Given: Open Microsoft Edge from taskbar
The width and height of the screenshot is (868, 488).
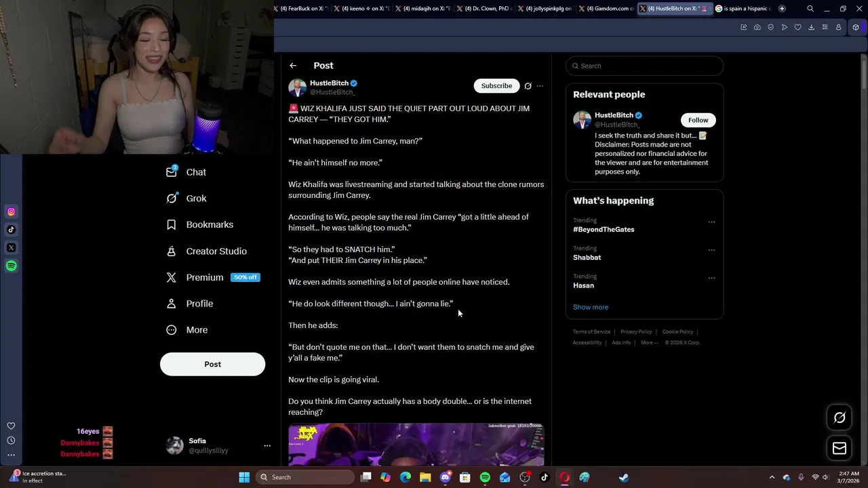Looking at the screenshot, I should tap(406, 477).
